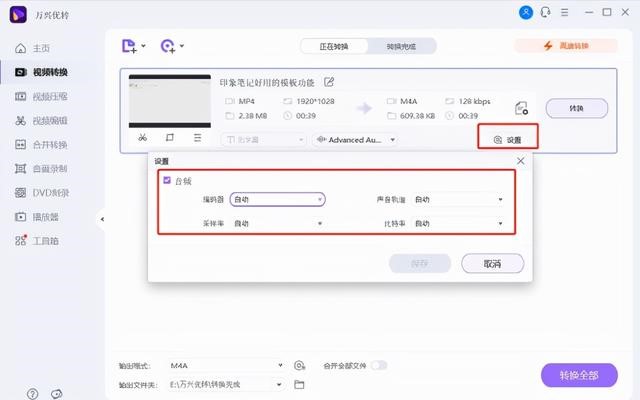Click the title 印象笔记好用的模板功能
Image resolution: width=640 pixels, height=400 pixels.
(x=267, y=83)
